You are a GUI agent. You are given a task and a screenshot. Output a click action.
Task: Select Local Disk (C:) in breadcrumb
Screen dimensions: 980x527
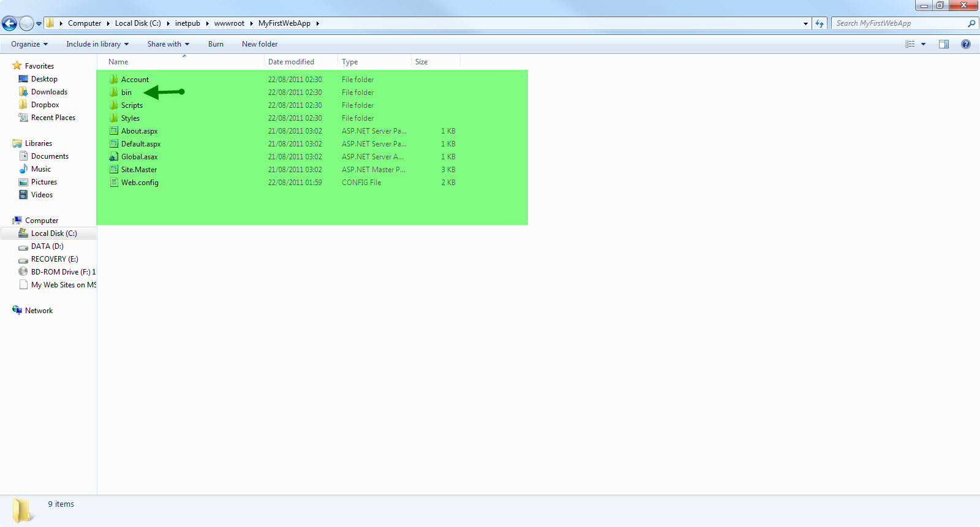(138, 23)
